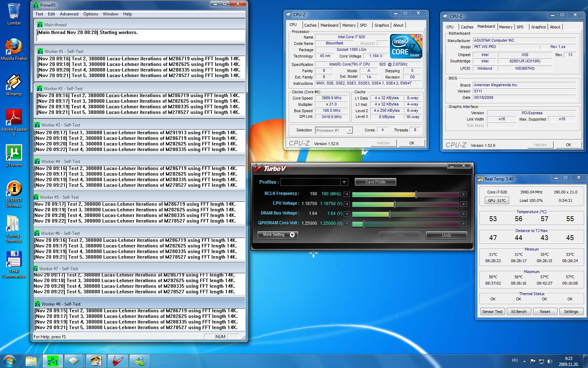Open EVEREST Ultimate desktop shortcut
Screen dimensions: 588x368
(x=14, y=194)
